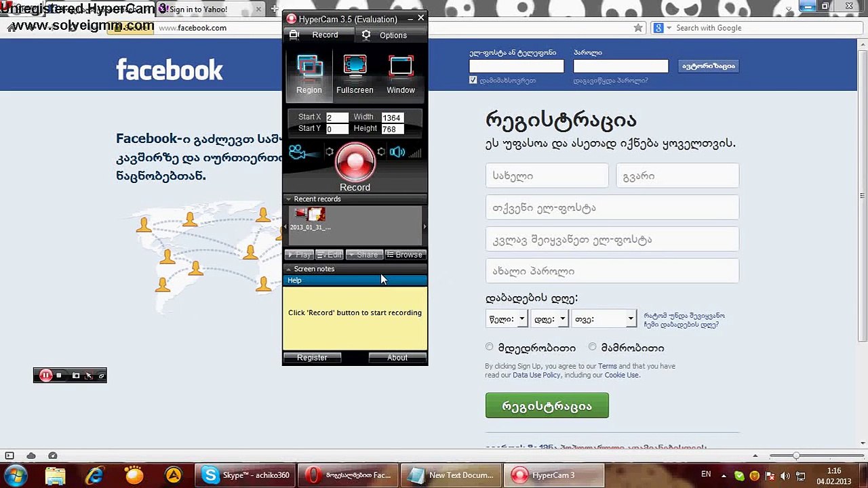Open the Edit dropdown in HyperCam
868x488 pixels.
(330, 255)
